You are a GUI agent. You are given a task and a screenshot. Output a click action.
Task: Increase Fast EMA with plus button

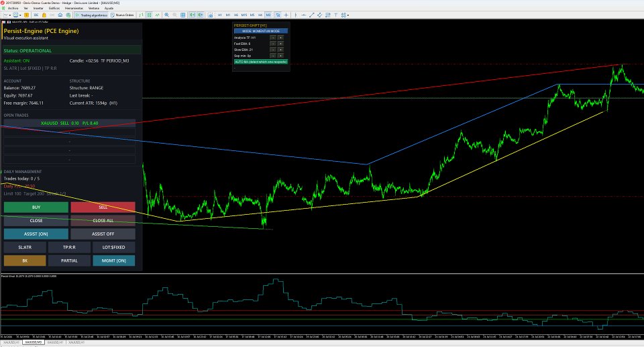[x=280, y=44]
